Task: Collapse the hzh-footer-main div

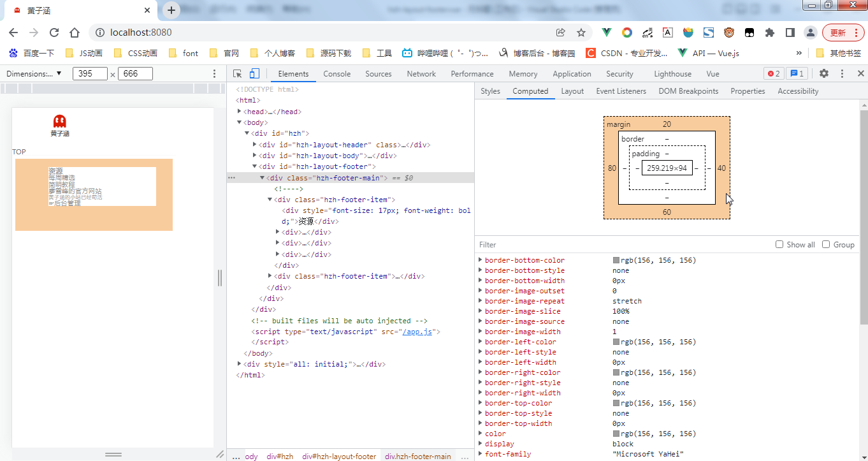Action: pyautogui.click(x=262, y=178)
